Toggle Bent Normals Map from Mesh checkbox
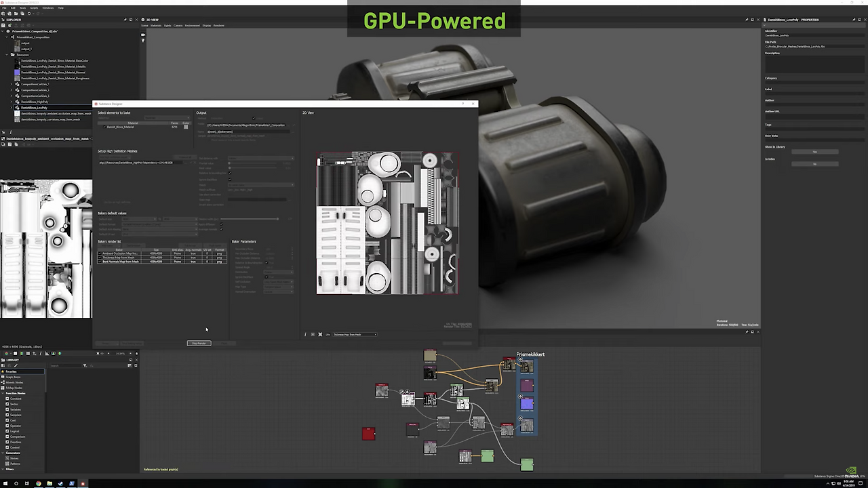The height and width of the screenshot is (488, 868). (x=100, y=262)
